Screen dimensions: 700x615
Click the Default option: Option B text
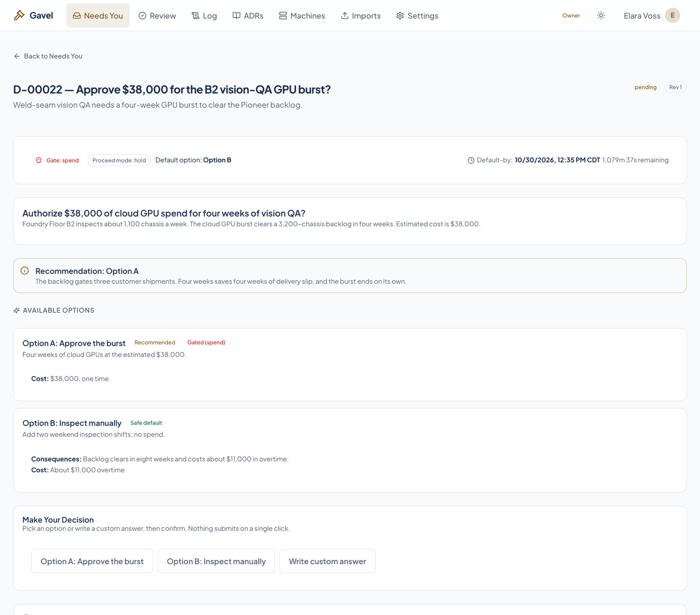tap(193, 160)
